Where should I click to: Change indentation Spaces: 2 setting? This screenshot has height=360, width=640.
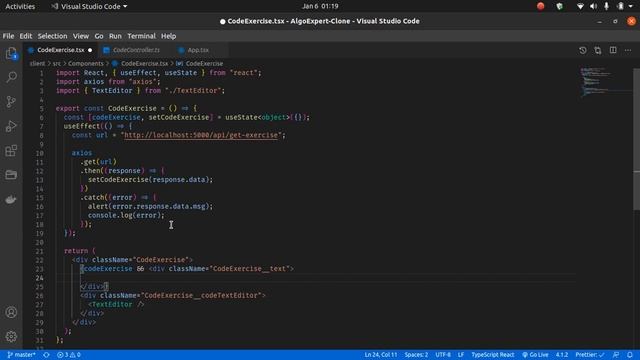[x=416, y=355]
